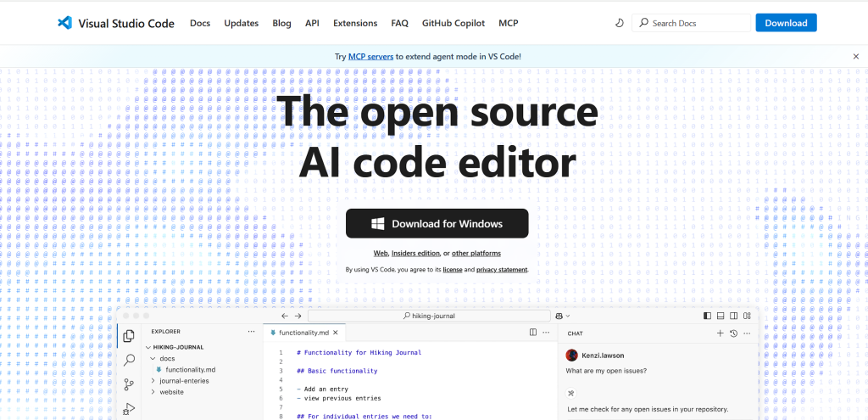Image resolution: width=868 pixels, height=420 pixels.
Task: Open the other platforms link
Action: 476,253
